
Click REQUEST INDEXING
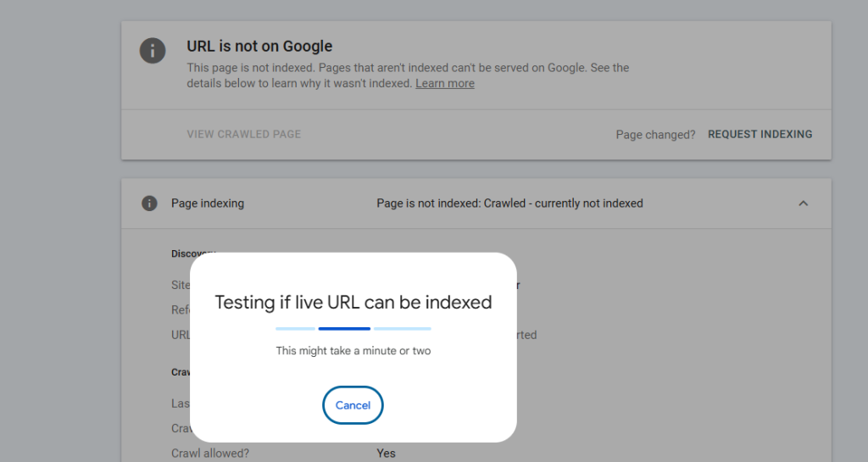tap(760, 135)
